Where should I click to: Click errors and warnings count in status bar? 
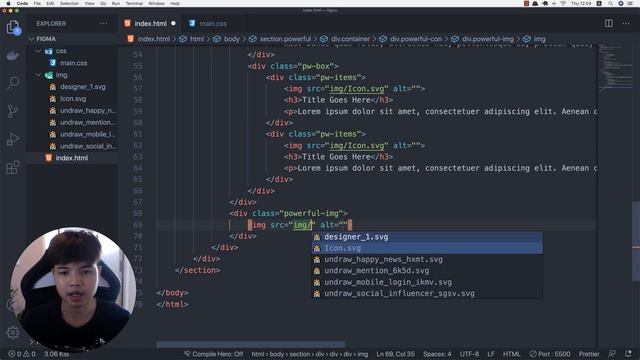[x=22, y=354]
